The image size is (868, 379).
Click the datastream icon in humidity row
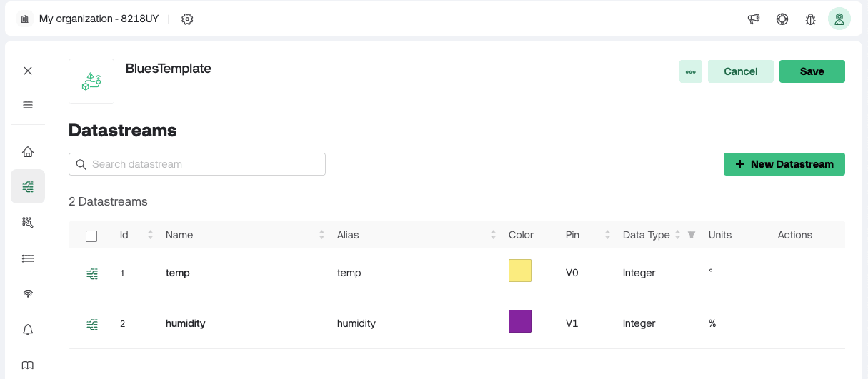(92, 324)
